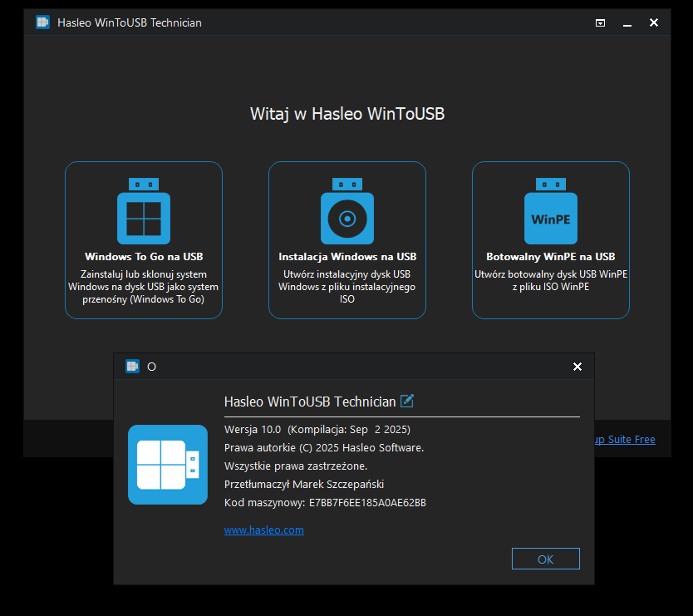Open the www.hasleo.com link
The height and width of the screenshot is (616, 693).
point(264,530)
